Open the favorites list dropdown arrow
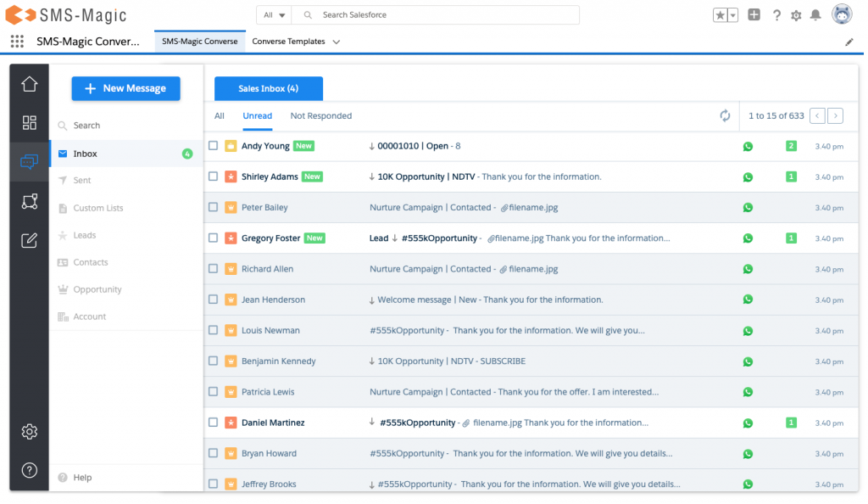This screenshot has width=868, height=504. (x=732, y=15)
